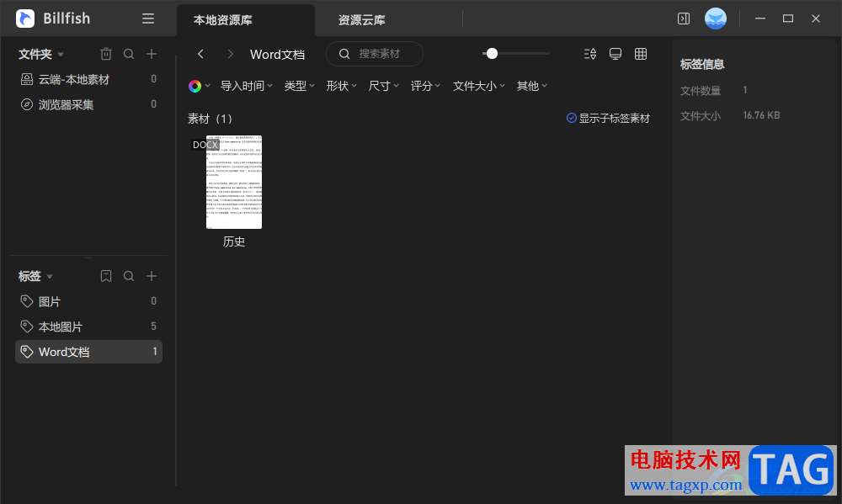Open the 尺寸 filter dropdown

[383, 86]
